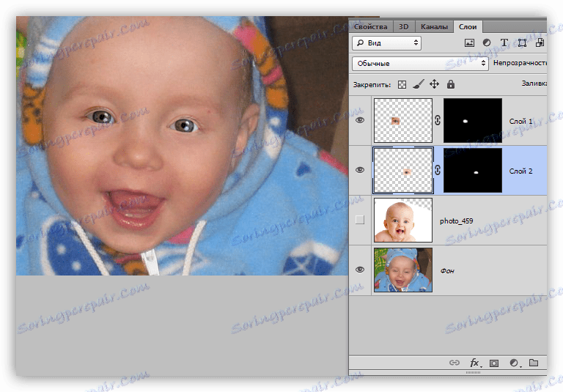Filter layers by smart object icon
The image size is (563, 392).
pyautogui.click(x=540, y=42)
